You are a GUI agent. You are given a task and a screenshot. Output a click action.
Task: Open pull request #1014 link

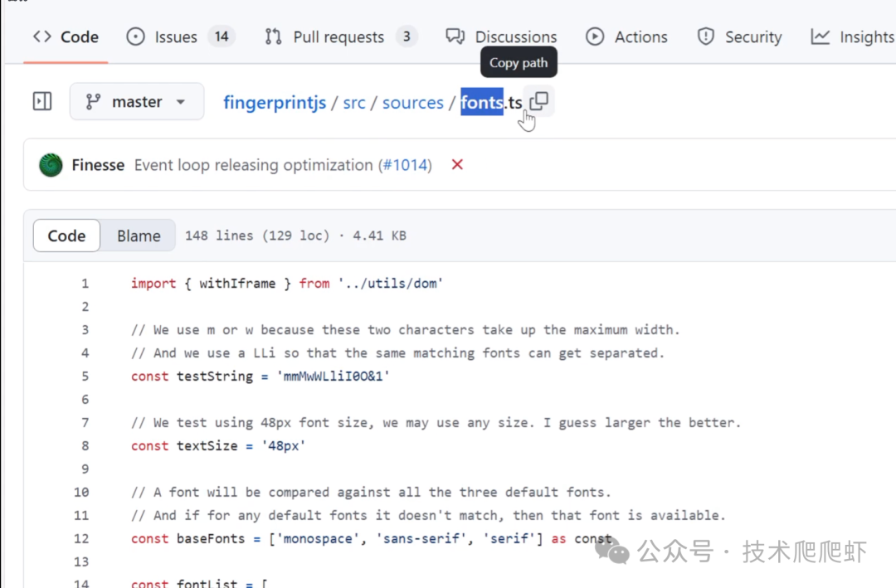[406, 165]
